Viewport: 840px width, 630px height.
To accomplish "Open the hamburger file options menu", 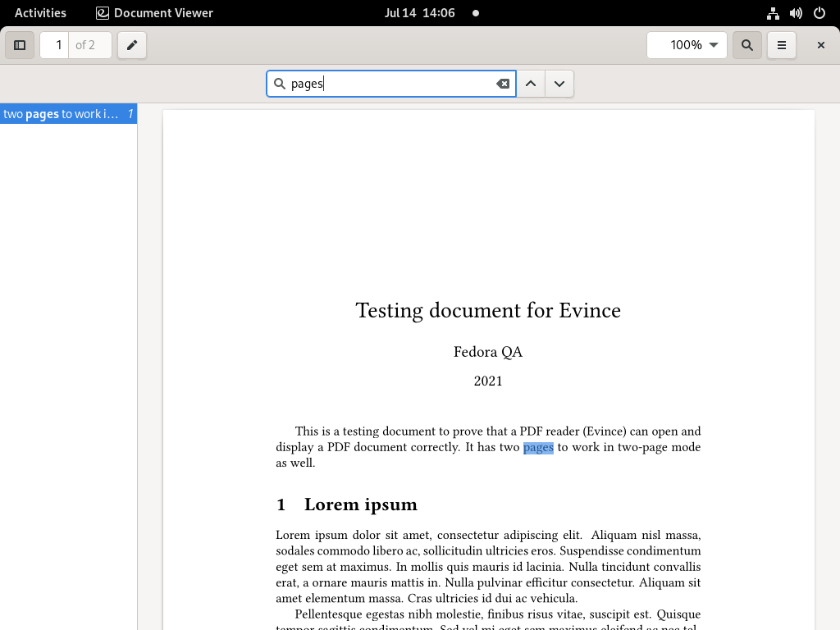I will 782,45.
